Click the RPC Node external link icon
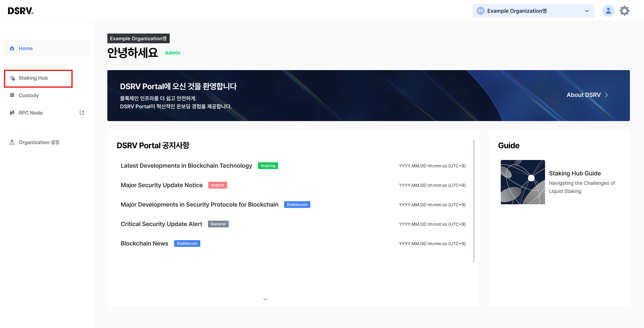This screenshot has width=644, height=328. [82, 113]
